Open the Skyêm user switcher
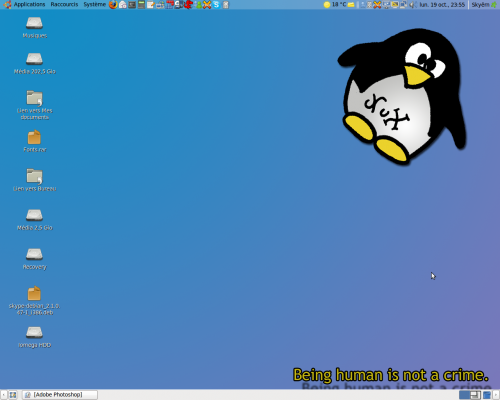The height and width of the screenshot is (400, 500). (x=484, y=5)
